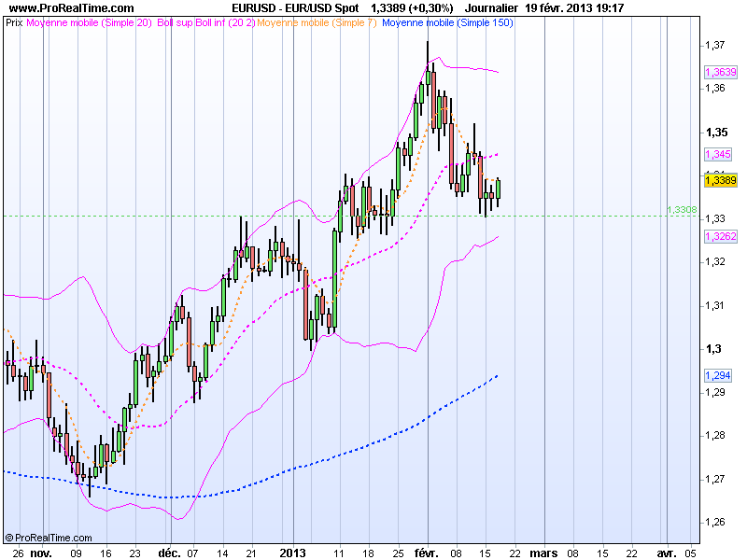
Task: Click the 16 date label on time axis
Action: 106,553
